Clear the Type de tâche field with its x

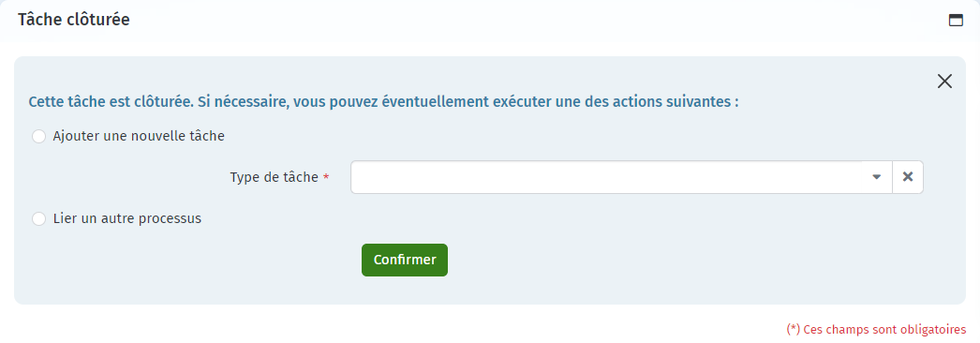point(908,177)
